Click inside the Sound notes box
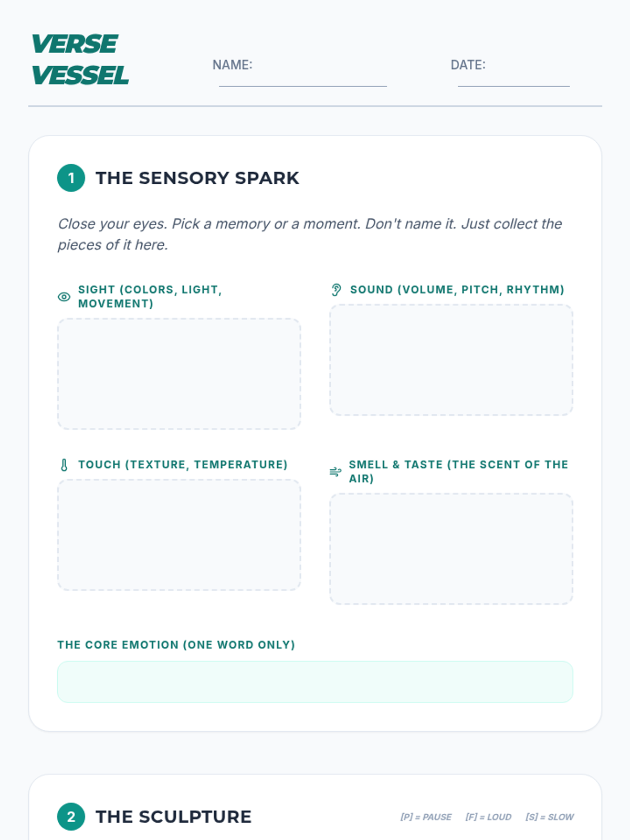The height and width of the screenshot is (840, 630). click(x=451, y=360)
